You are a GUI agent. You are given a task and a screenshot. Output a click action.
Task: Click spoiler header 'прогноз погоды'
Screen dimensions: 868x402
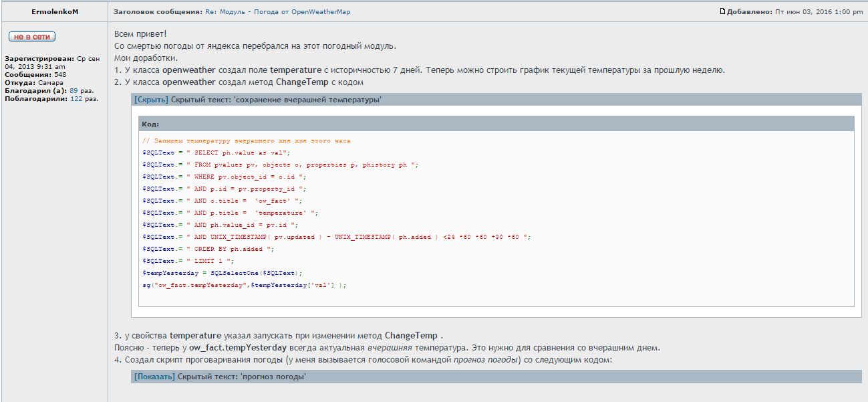tap(242, 377)
